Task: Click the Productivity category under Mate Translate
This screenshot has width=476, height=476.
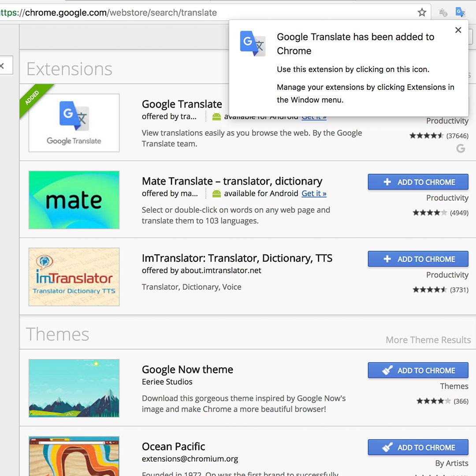Action: pos(447,198)
